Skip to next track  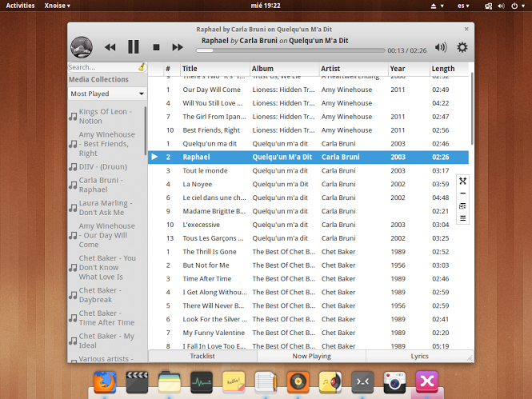(x=178, y=47)
